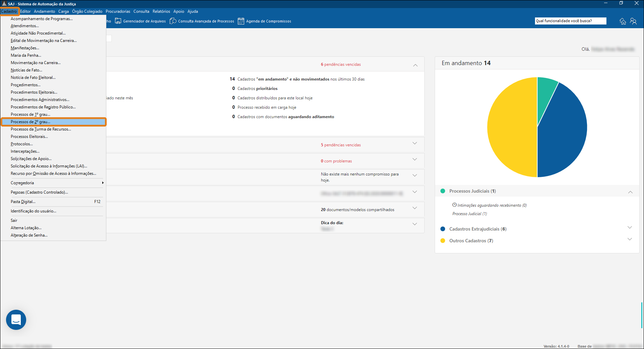Choose Interceptações menu entry
Image resolution: width=644 pixels, height=349 pixels.
[x=53, y=151]
